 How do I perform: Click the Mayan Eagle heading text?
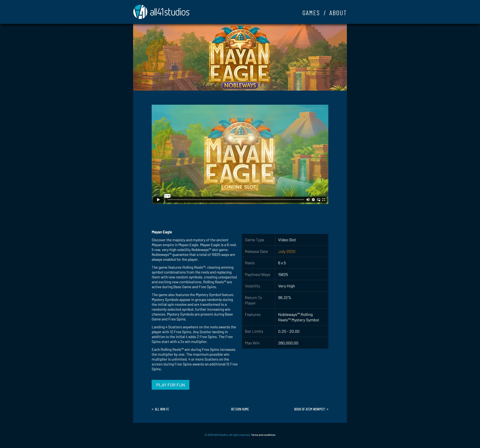tap(161, 232)
